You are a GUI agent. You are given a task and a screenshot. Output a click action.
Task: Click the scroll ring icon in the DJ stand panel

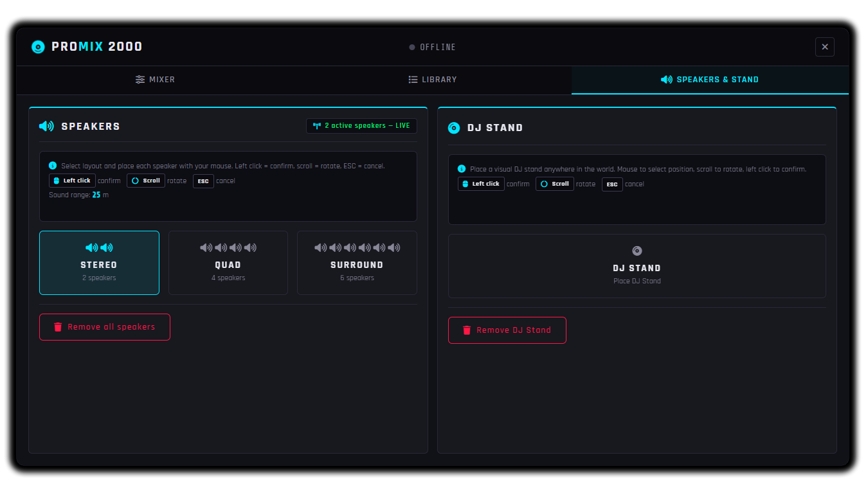tap(544, 184)
